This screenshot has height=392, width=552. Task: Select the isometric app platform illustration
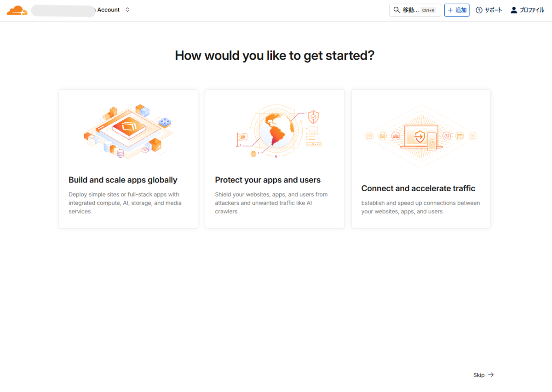[128, 132]
